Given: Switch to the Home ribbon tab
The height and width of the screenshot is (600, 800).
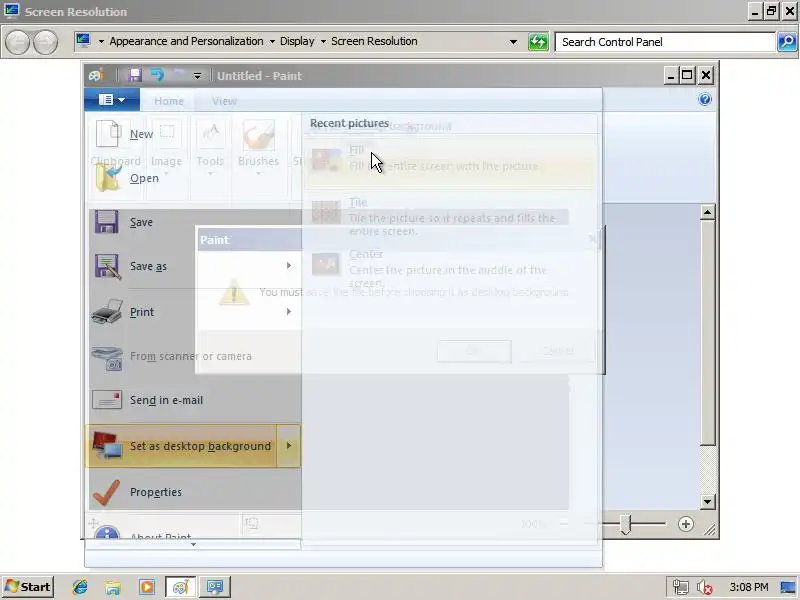Looking at the screenshot, I should [x=169, y=101].
